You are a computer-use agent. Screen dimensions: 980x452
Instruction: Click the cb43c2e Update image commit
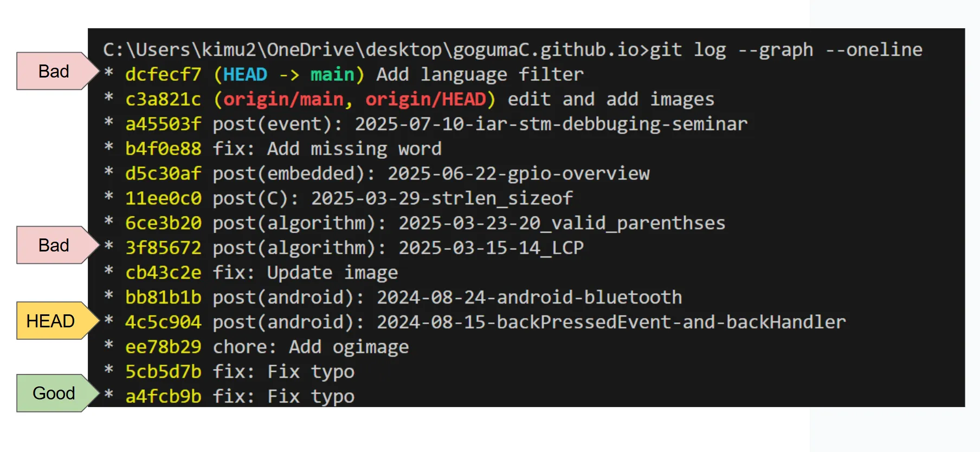click(x=262, y=273)
